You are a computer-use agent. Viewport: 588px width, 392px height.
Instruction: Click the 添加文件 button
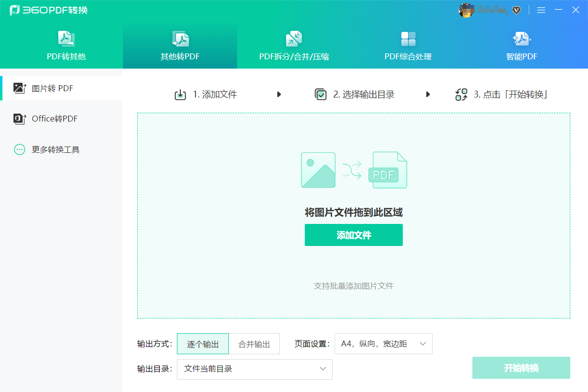coord(354,235)
